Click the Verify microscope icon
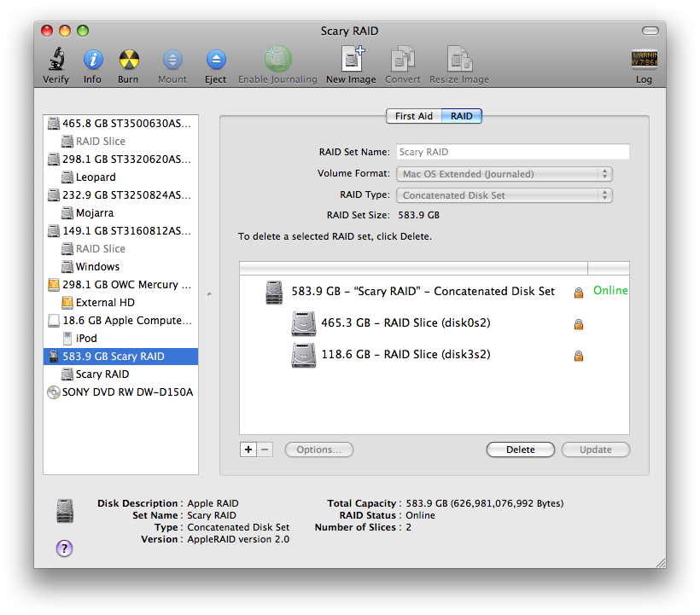Viewport: 700px width, 615px height. (56, 59)
